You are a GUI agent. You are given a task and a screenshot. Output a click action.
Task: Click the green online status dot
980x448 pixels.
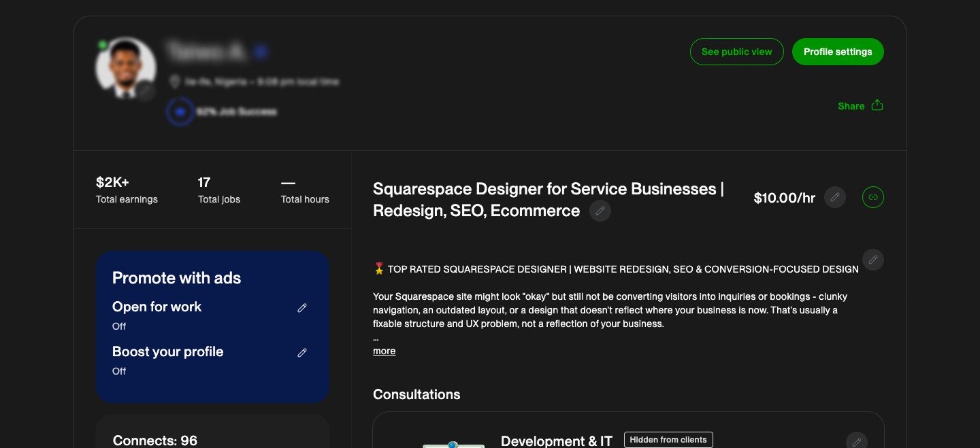point(102,45)
